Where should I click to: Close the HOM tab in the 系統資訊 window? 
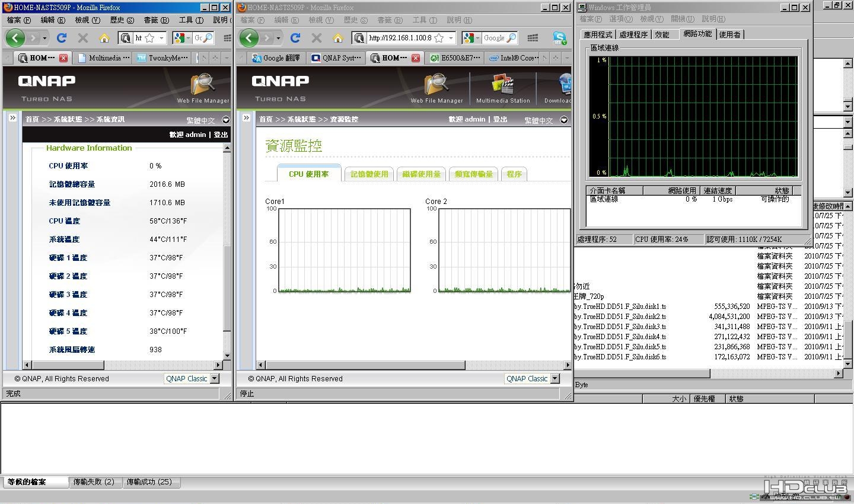pos(63,58)
